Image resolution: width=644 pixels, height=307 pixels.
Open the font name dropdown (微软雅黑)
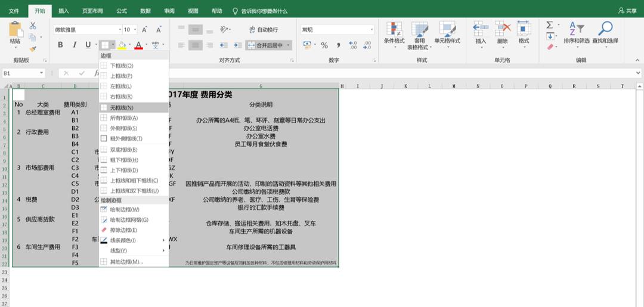(x=120, y=30)
